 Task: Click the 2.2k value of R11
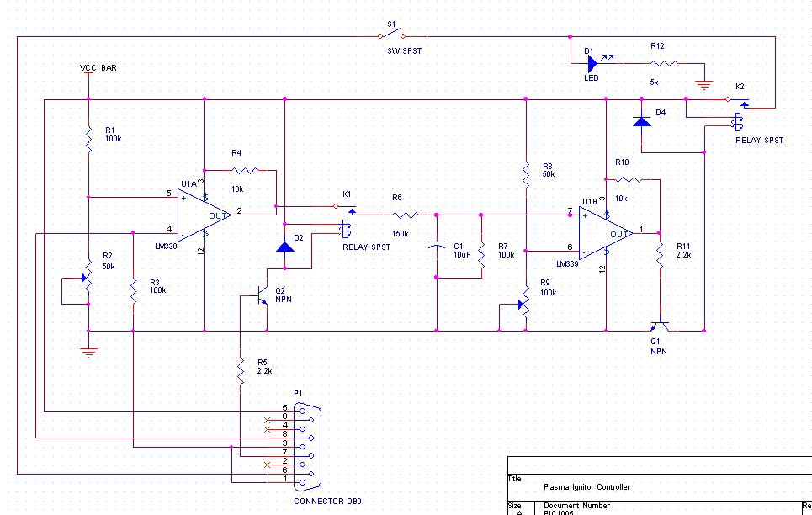tap(683, 255)
